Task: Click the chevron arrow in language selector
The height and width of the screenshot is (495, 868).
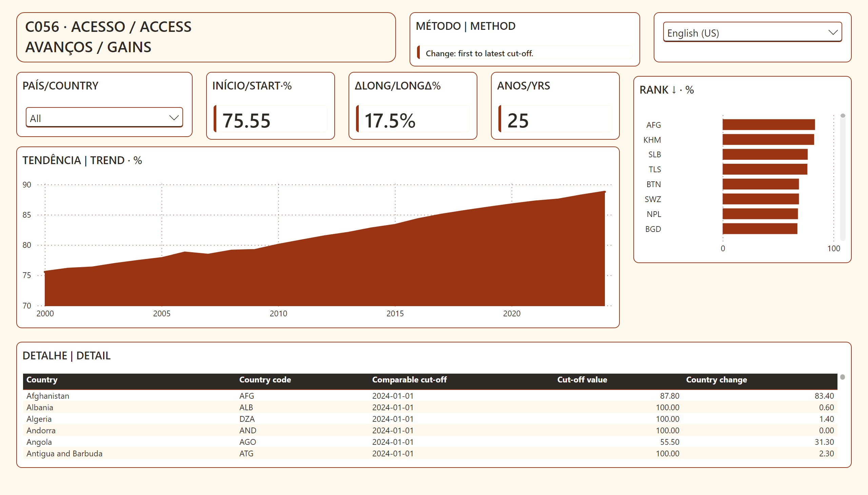Action: [x=833, y=32]
